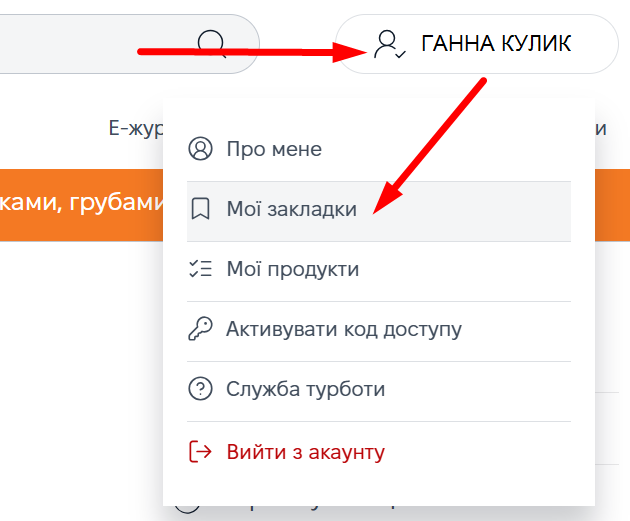Click the person icon next to Про мене
630x521 pixels.
[200, 149]
